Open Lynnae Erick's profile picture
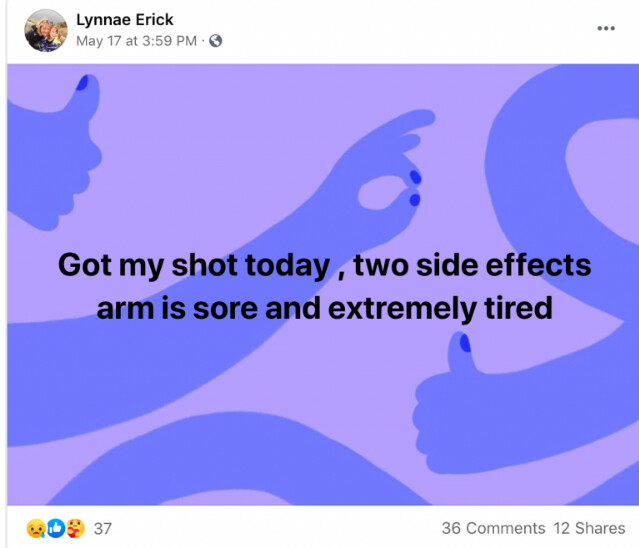This screenshot has width=639, height=548. 46,30
